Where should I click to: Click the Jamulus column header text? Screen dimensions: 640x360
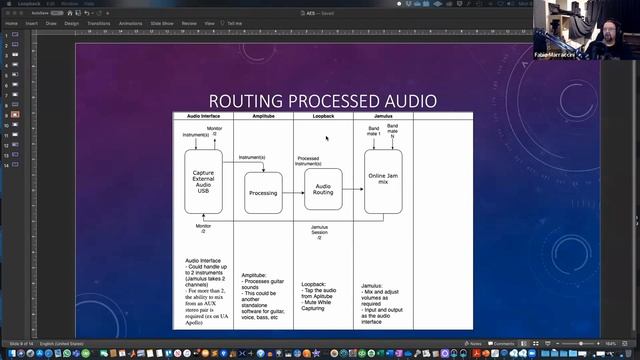pyautogui.click(x=383, y=116)
